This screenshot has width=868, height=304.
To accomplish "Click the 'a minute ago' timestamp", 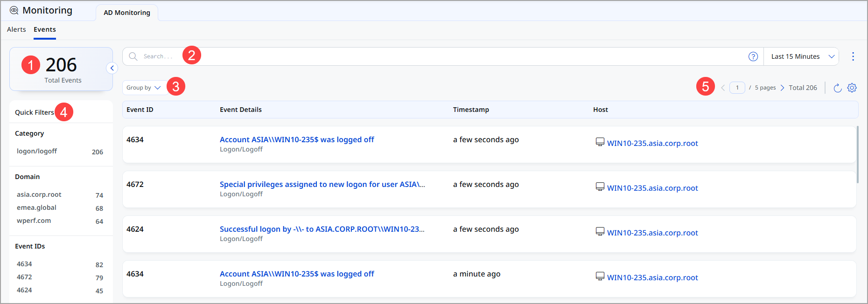I will click(476, 274).
